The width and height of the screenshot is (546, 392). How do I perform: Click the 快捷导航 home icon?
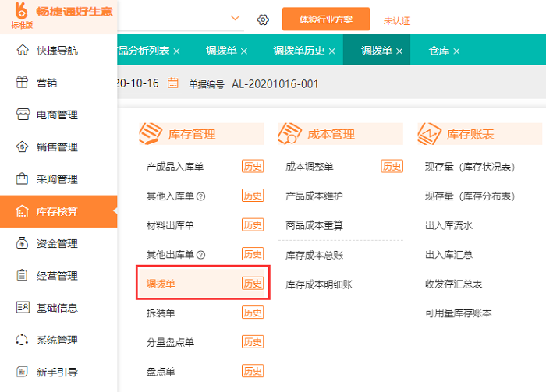pos(22,51)
